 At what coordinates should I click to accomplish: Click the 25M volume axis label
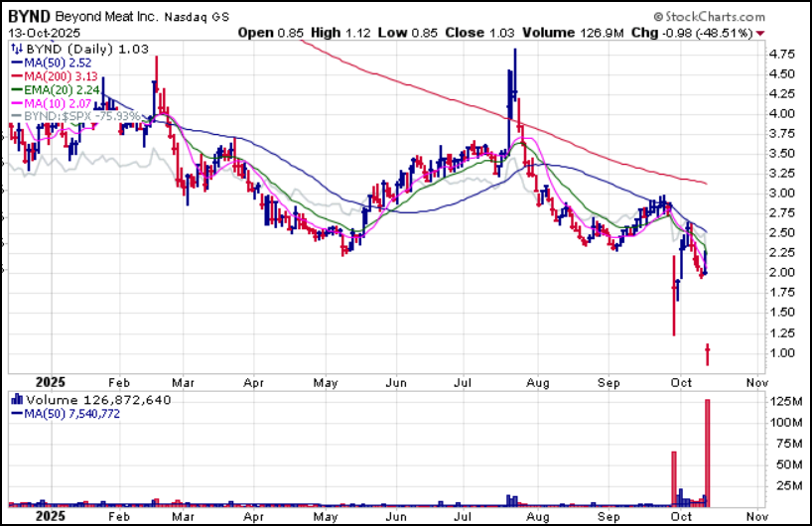(789, 485)
